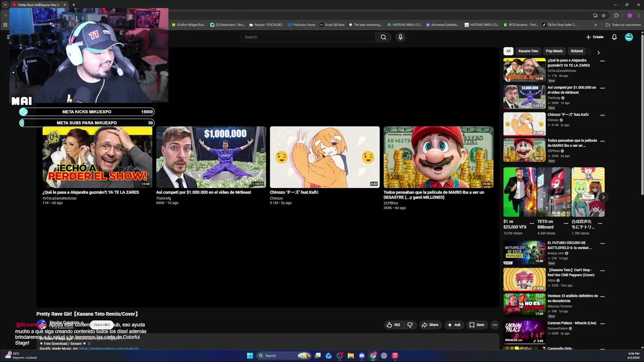Open PreSonus: Home bookmark
The height and width of the screenshot is (362, 644).
pos(301,25)
